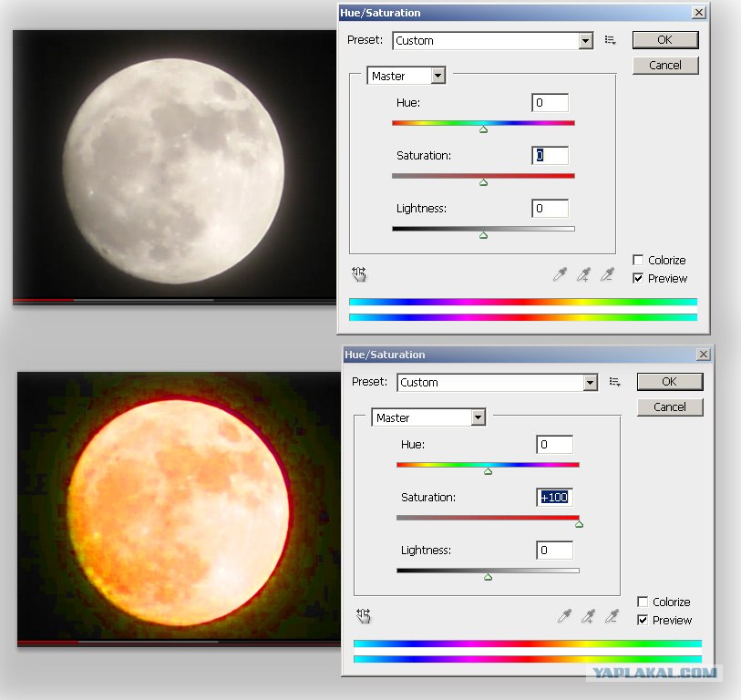Toggle Preview checkbox in bottom dialog
This screenshot has height=700, width=741.
(x=643, y=620)
